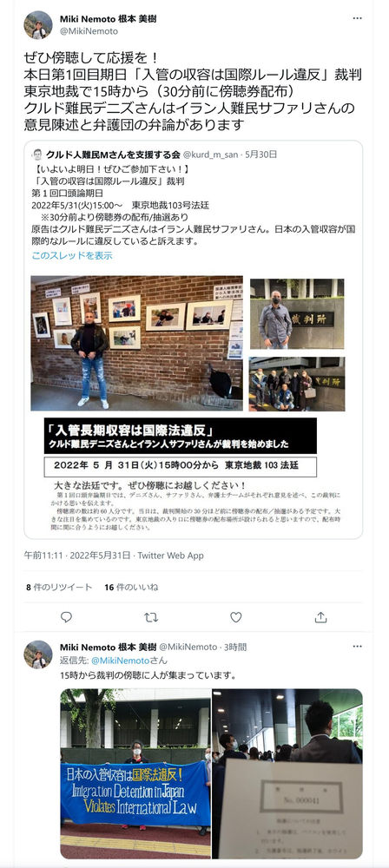Viewport: 389px width, 868px height.
Task: Click the Twitter Web App source label
Action: [x=171, y=556]
